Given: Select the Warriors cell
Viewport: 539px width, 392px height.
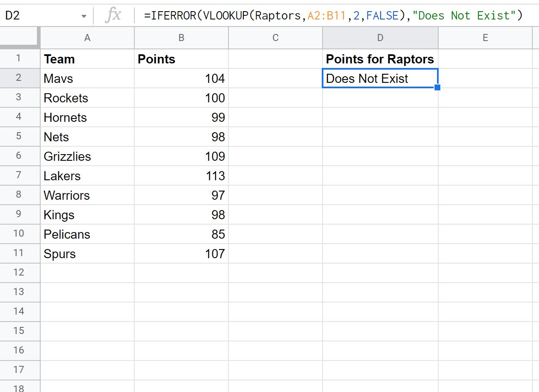Looking at the screenshot, I should (87, 195).
